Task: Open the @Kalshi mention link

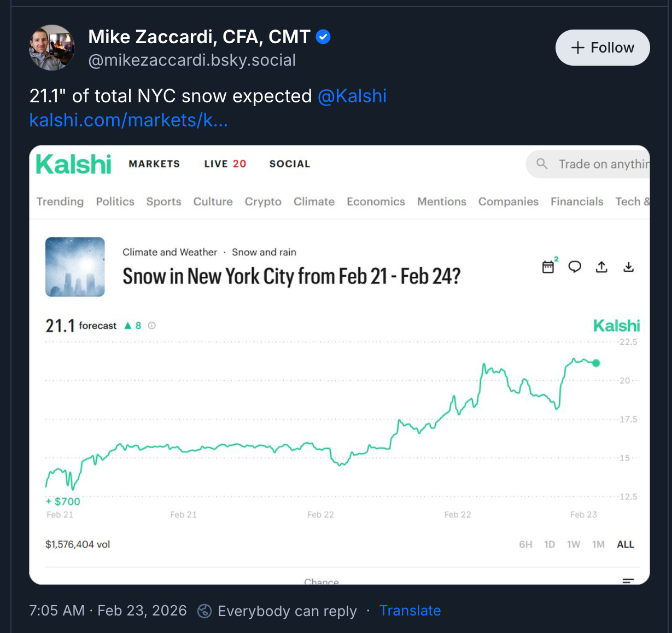Action: (352, 96)
